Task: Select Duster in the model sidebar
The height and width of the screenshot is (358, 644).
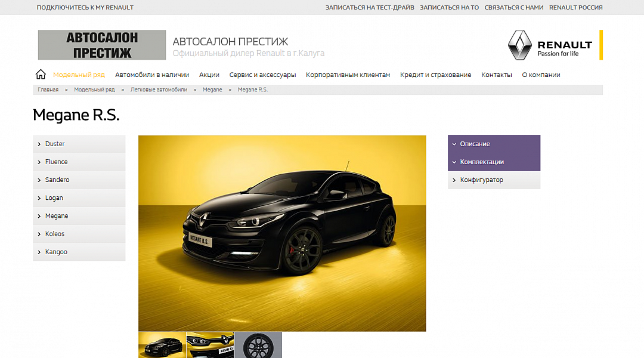Action: pos(55,144)
